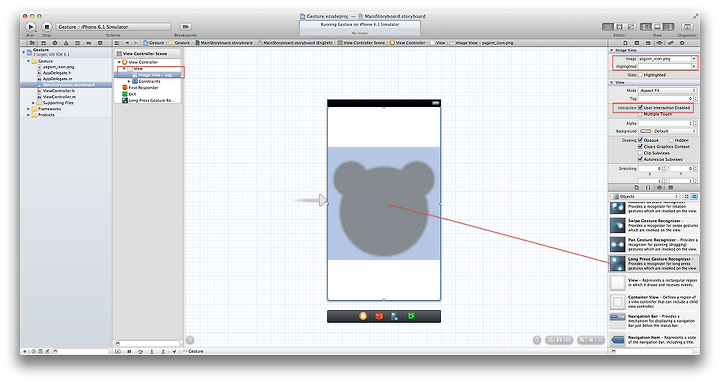Toggle Opaque checkbox

[x=640, y=140]
